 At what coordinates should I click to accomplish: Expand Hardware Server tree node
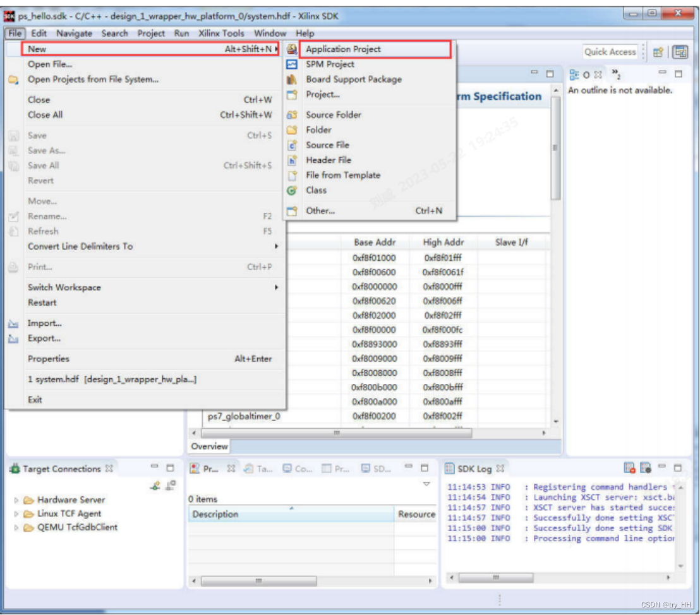pos(16,500)
